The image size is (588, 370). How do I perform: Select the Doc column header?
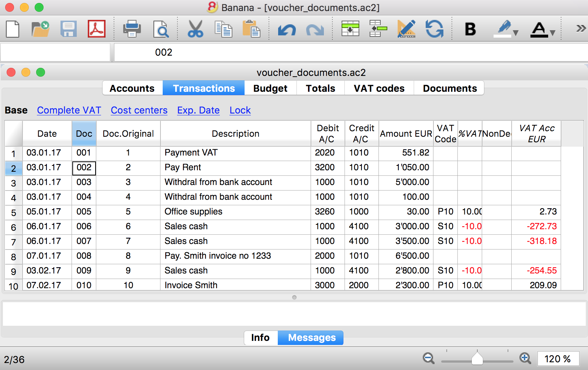tap(84, 134)
